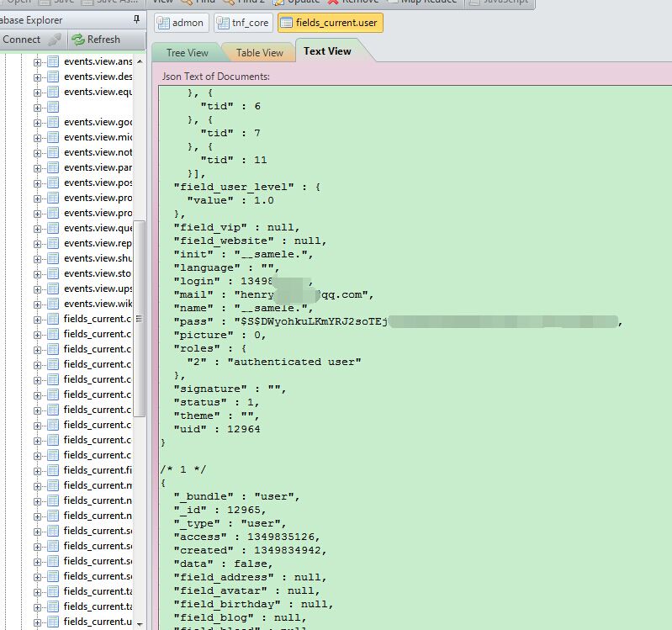Click table icon of events.view.goo
Screen dimensions: 672x630
pyautogui.click(x=53, y=122)
